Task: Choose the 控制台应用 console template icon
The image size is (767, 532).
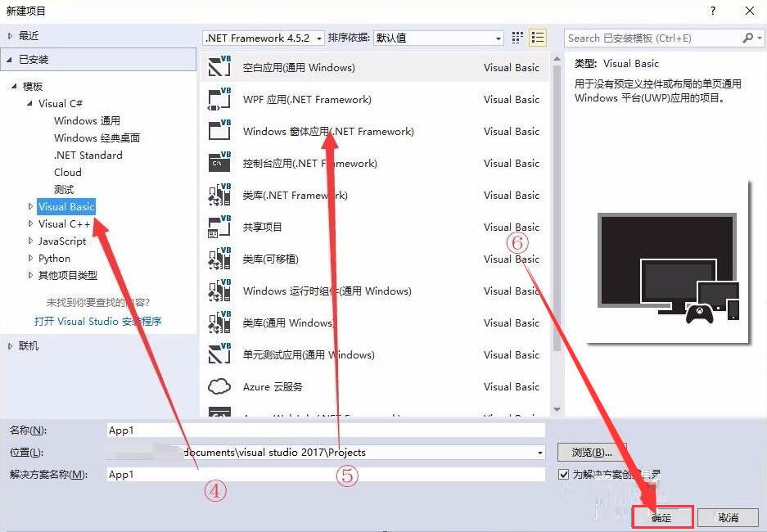Action: coord(219,163)
